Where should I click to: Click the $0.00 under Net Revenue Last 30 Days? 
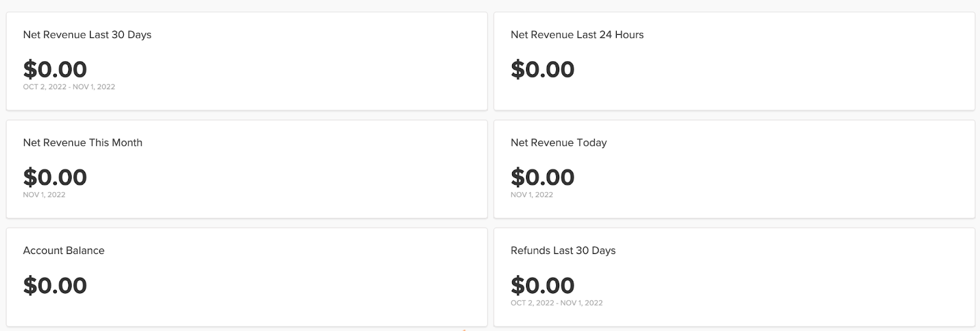tap(55, 69)
